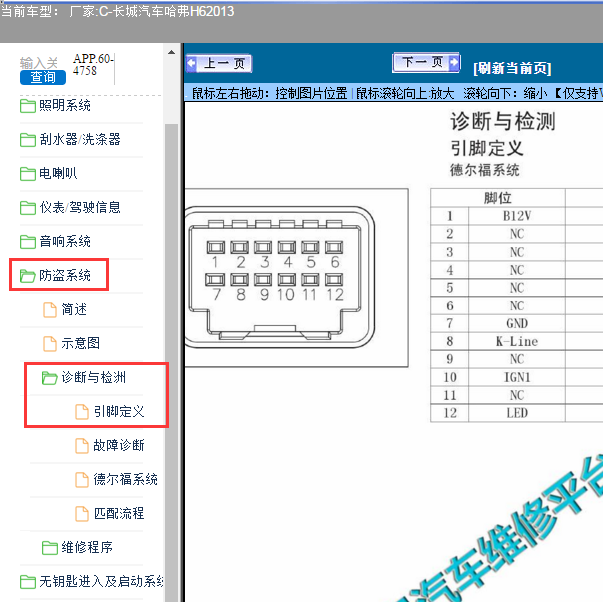Click the sidebar vertical scrollbar thumb
Image resolution: width=603 pixels, height=602 pixels.
point(172,362)
